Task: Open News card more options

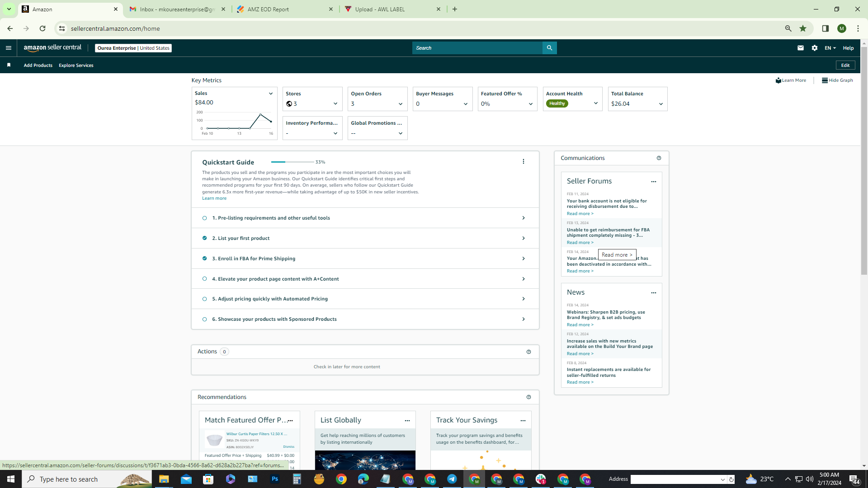Action: coord(653,293)
